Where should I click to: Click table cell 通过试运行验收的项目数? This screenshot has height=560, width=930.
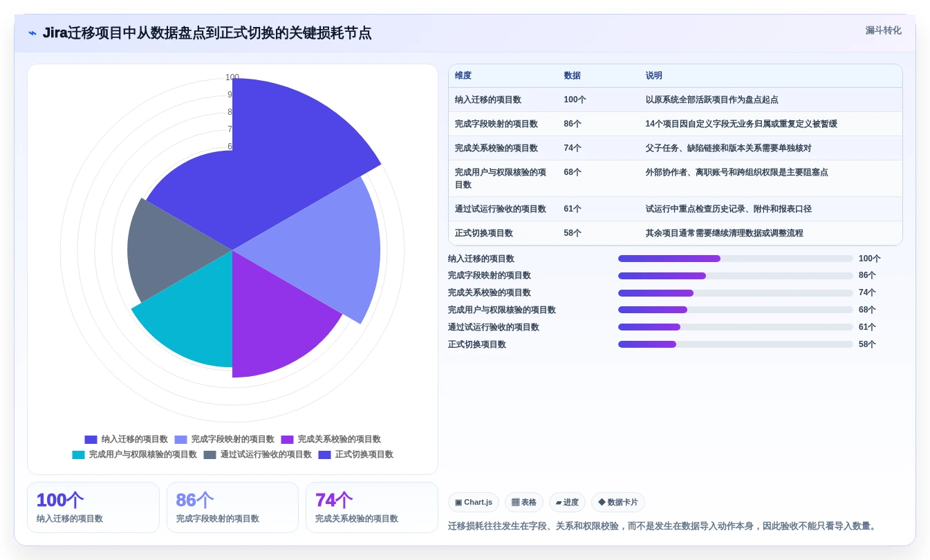(501, 209)
